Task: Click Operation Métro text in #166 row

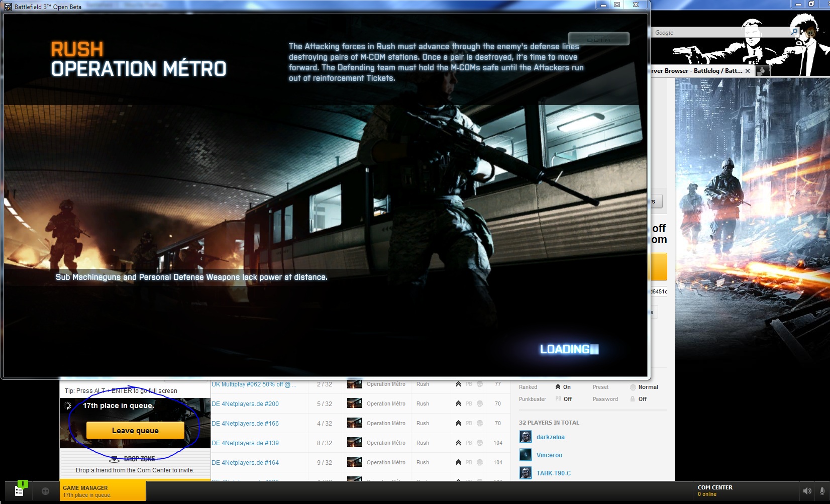Action: 386,424
